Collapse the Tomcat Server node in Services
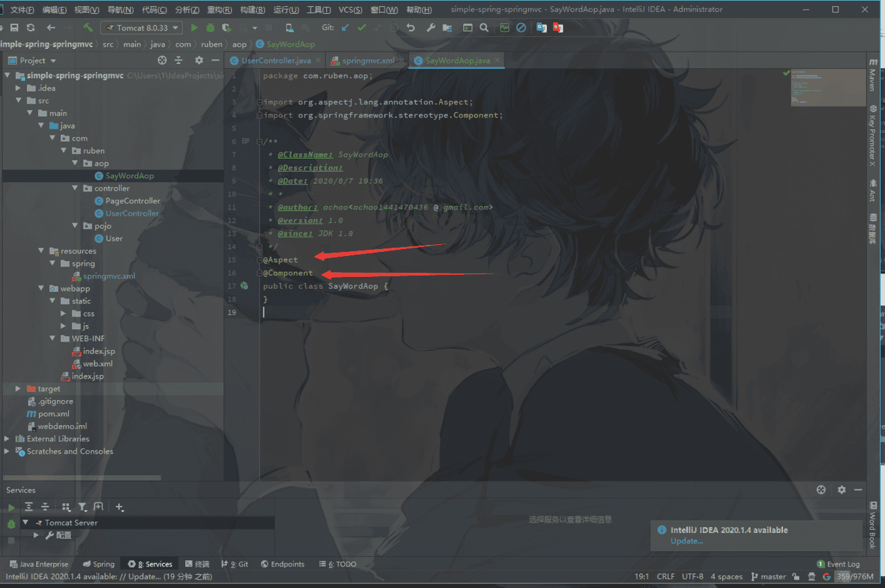This screenshot has height=588, width=885. point(26,523)
